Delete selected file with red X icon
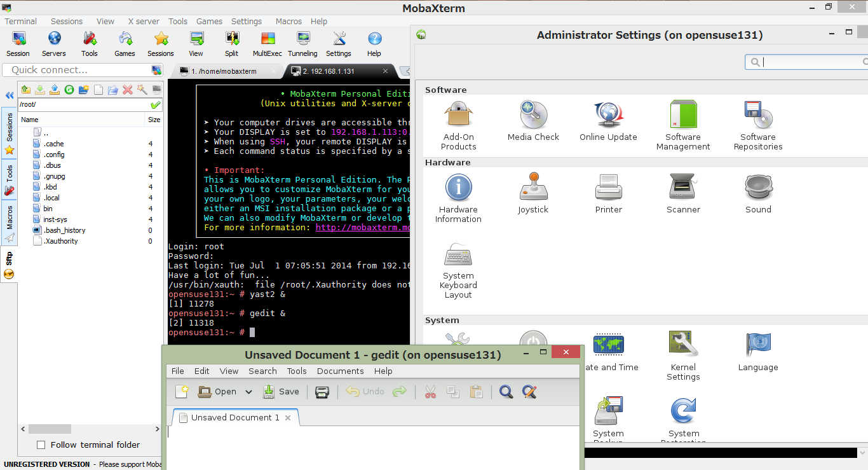868x470 pixels. [x=128, y=90]
